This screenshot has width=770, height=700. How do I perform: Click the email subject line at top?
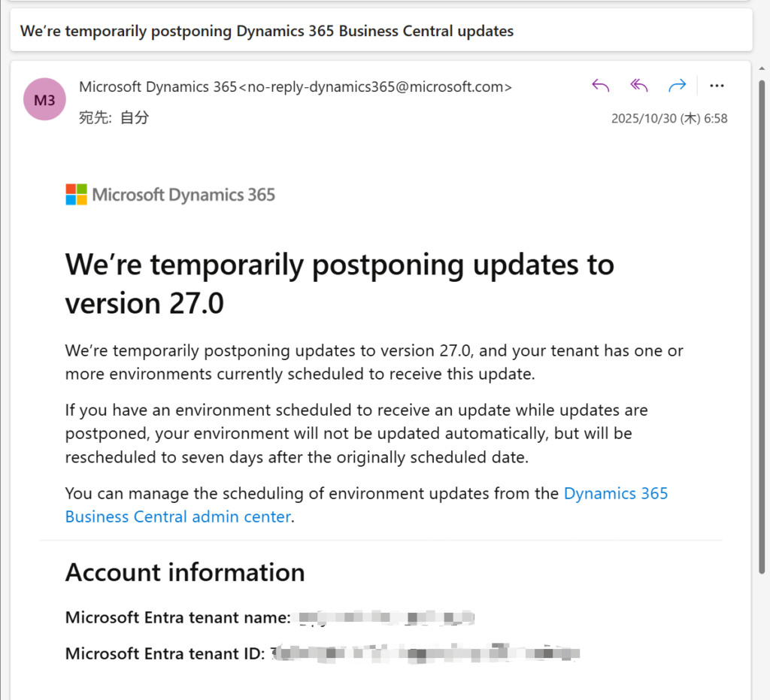click(x=267, y=31)
